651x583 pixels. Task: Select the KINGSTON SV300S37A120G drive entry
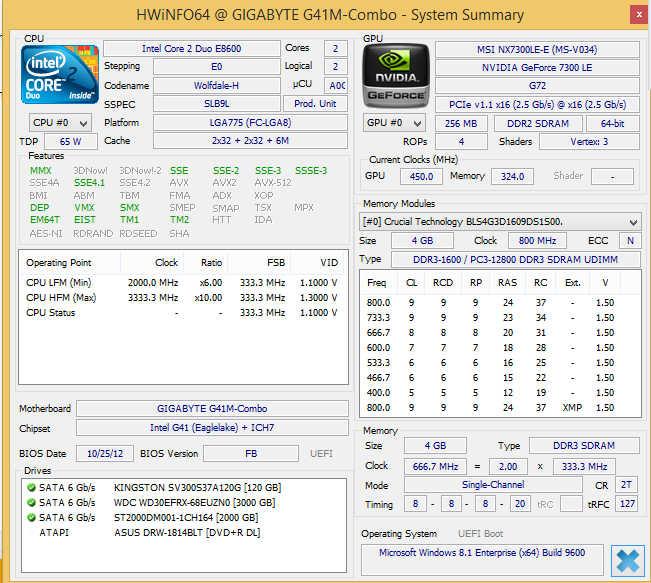coord(184,487)
